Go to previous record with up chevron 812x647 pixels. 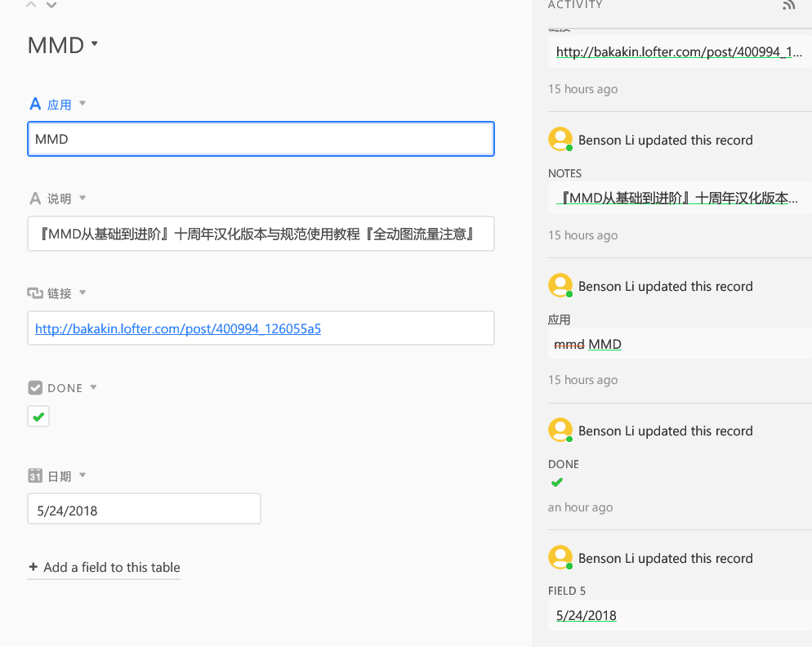pos(31,5)
